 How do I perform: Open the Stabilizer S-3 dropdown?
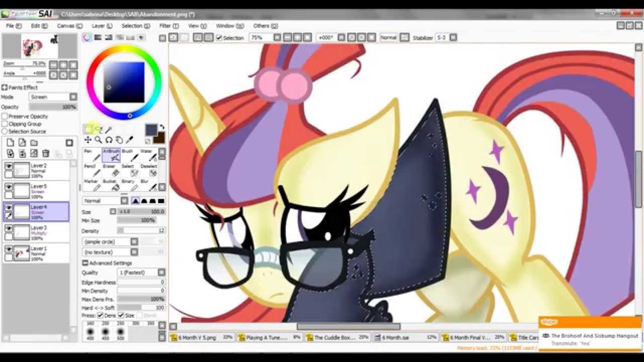click(x=446, y=38)
